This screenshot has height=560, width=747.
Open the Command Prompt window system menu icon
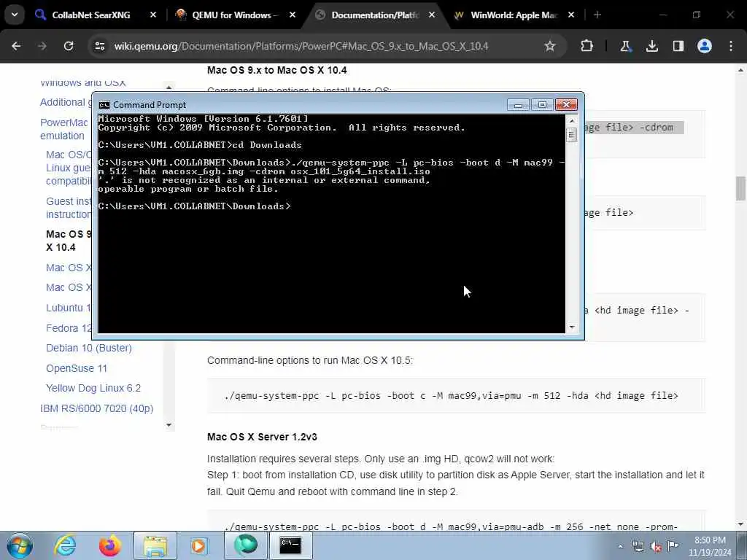click(104, 105)
